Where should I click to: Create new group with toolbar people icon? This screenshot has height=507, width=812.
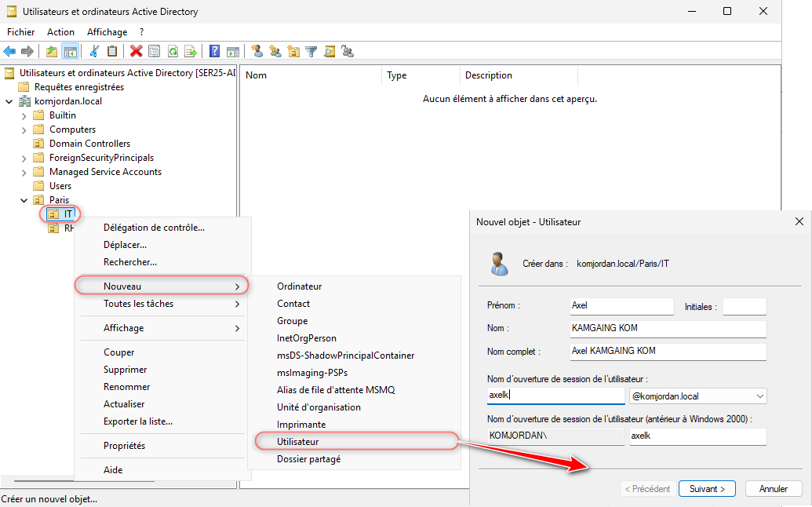(x=275, y=51)
